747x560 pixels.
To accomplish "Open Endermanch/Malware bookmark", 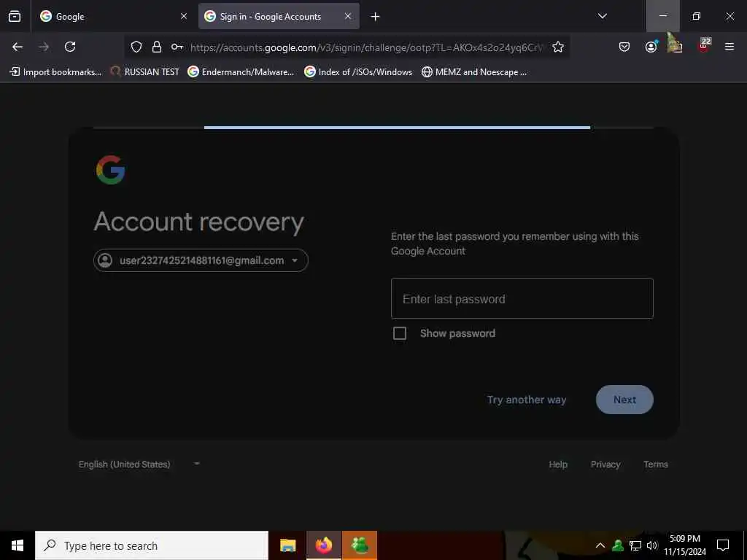I will (x=241, y=72).
